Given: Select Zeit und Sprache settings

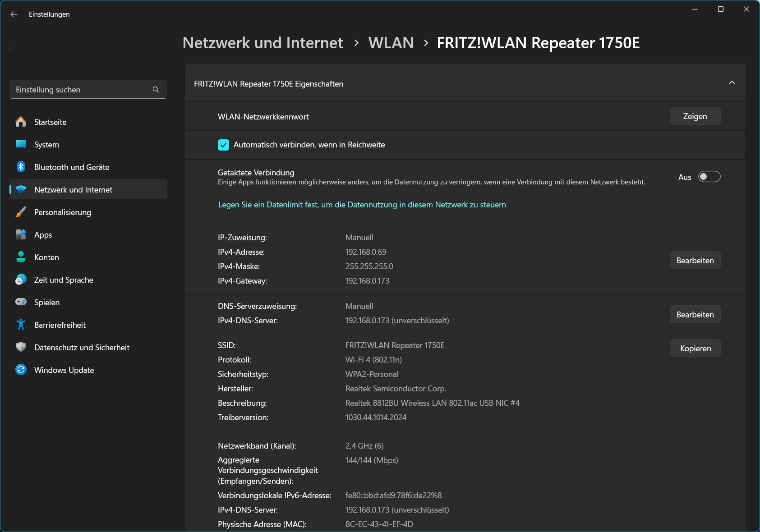Looking at the screenshot, I should click(63, 280).
